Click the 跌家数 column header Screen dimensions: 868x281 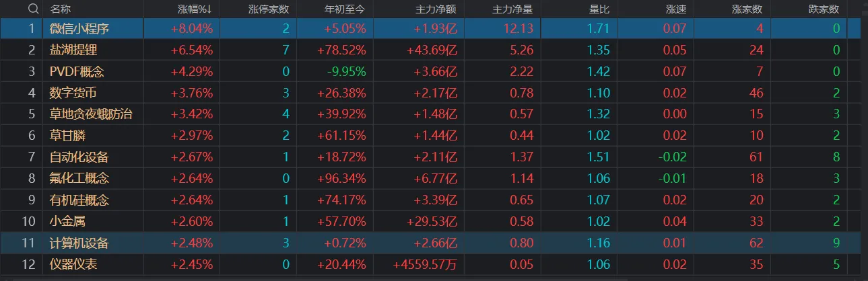(824, 9)
